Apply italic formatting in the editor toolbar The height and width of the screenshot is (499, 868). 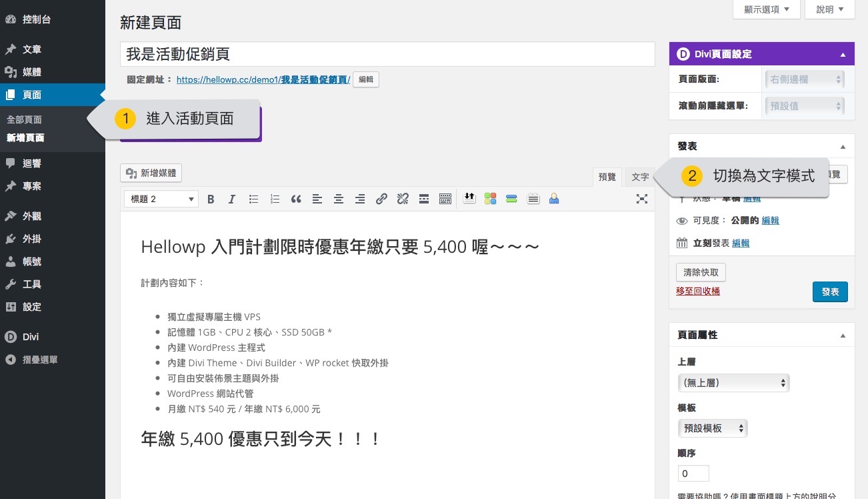coord(232,199)
